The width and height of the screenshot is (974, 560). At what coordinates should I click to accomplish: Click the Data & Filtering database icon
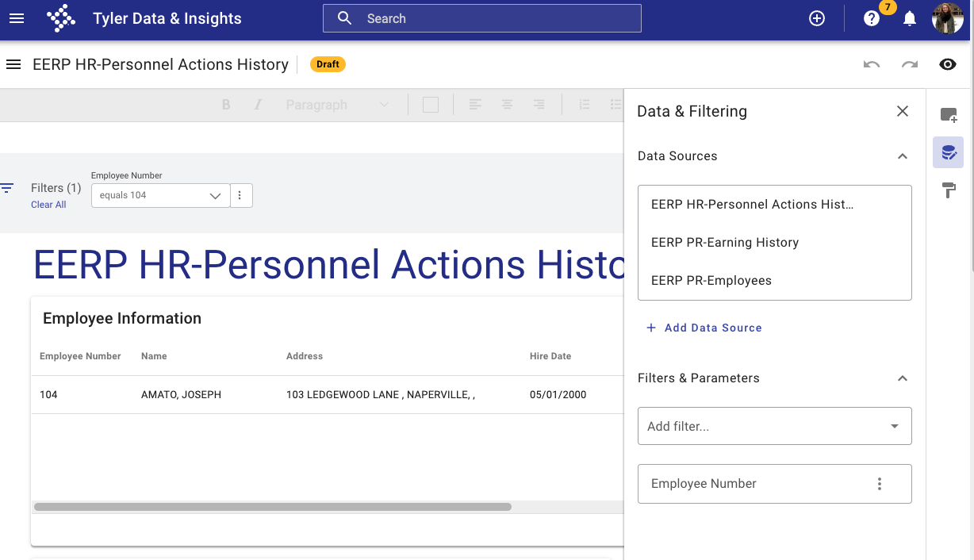pyautogui.click(x=949, y=152)
